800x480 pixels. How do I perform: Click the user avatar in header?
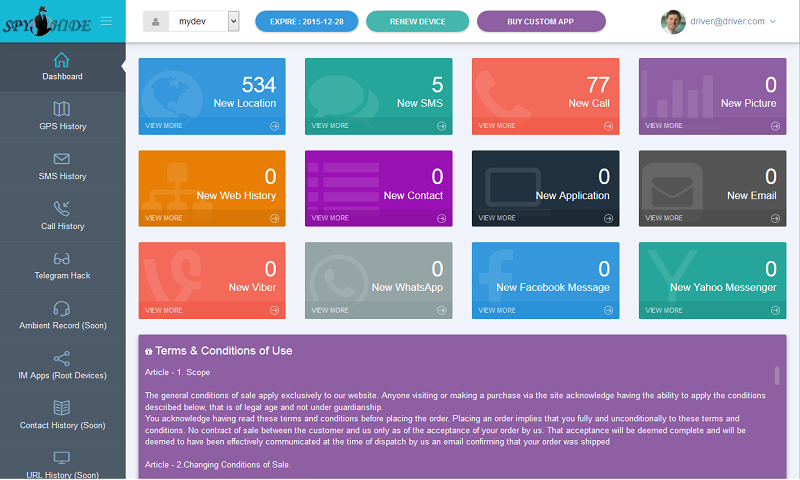click(674, 21)
